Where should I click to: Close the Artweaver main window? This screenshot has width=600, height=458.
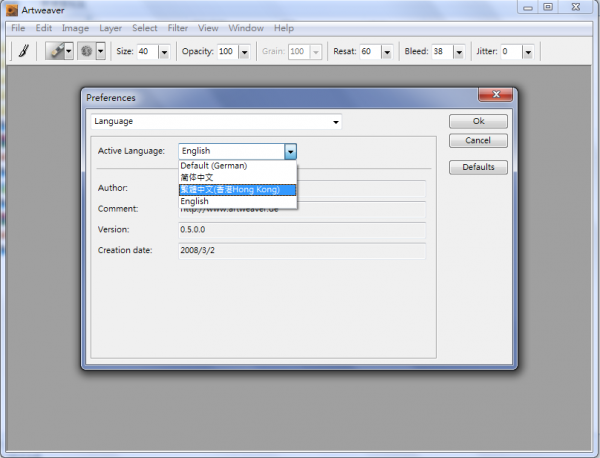[x=576, y=7]
